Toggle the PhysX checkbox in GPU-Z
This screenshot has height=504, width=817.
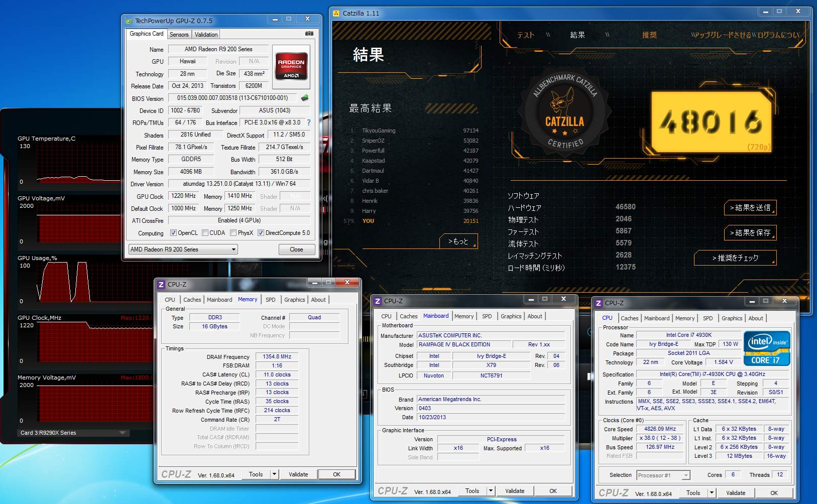pos(233,233)
